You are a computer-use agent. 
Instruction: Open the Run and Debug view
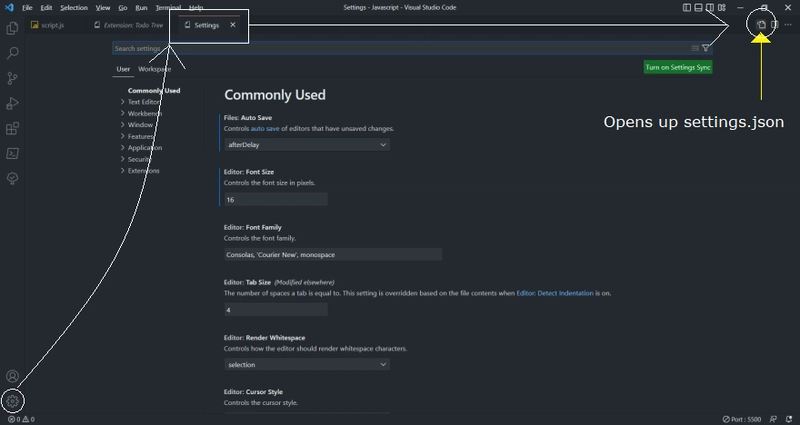pos(12,104)
